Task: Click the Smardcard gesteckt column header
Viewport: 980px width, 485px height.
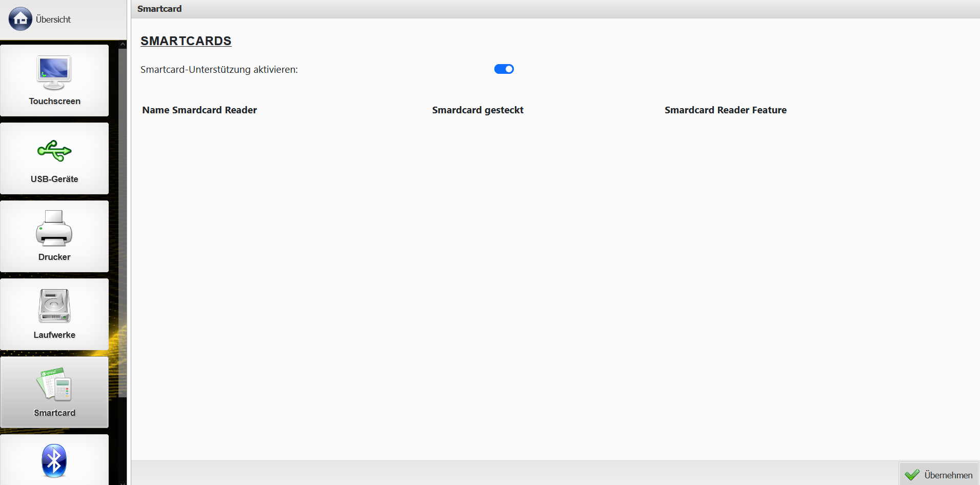Action: 477,110
